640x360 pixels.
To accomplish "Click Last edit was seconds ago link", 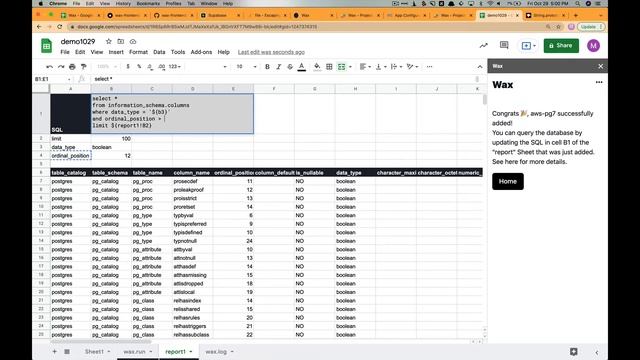I will (x=271, y=52).
